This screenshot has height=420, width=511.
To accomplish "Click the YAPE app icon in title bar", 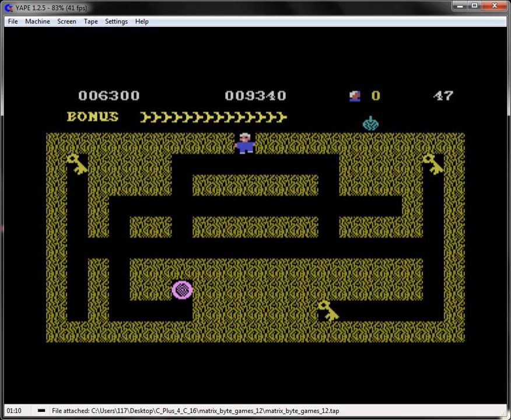I will 9,8.
